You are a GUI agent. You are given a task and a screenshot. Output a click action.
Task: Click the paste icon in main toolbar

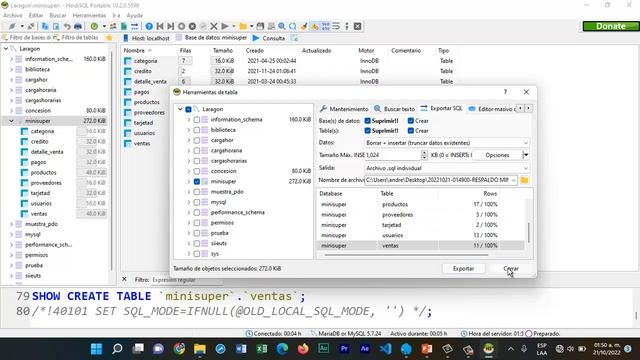point(56,26)
